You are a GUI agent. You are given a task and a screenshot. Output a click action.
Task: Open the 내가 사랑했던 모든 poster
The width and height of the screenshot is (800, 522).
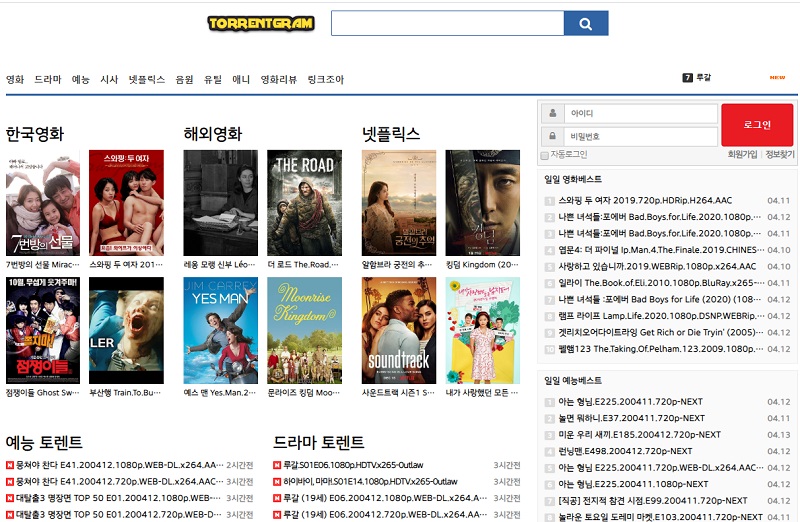coord(483,330)
